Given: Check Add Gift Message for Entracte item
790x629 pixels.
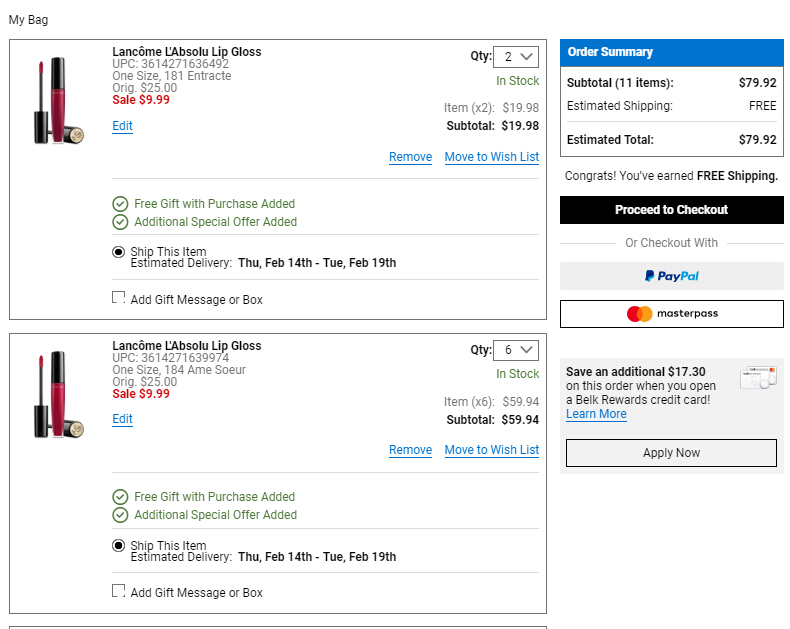Looking at the screenshot, I should [118, 297].
